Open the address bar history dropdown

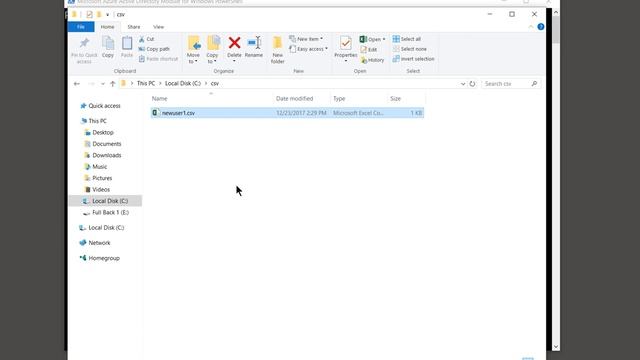[463, 84]
